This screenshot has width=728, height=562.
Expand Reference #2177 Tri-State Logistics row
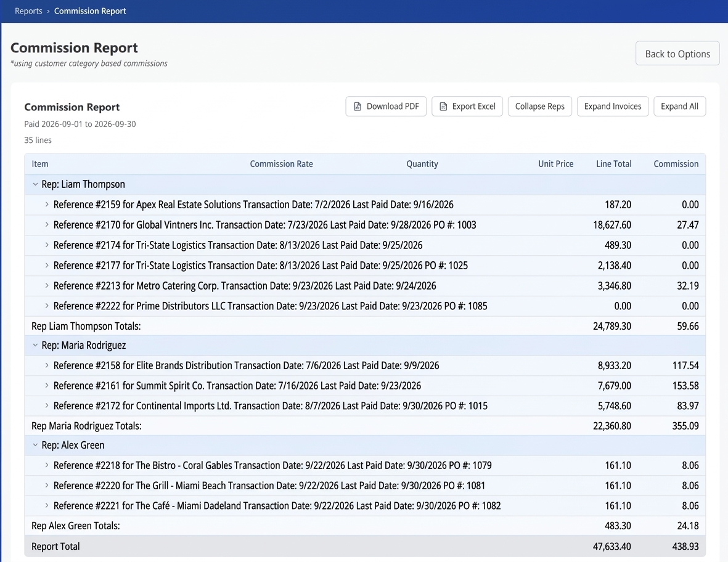pyautogui.click(x=47, y=266)
